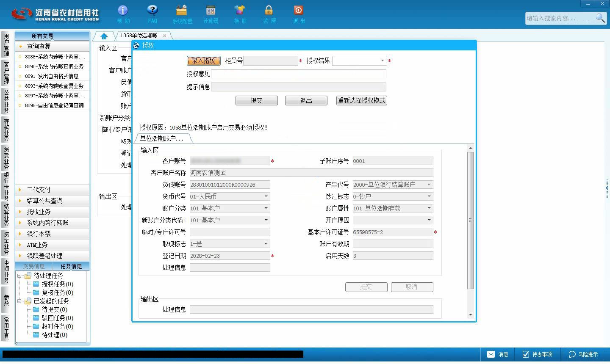Click the 退出 button in dialog
The width and height of the screenshot is (610, 364).
point(306,100)
